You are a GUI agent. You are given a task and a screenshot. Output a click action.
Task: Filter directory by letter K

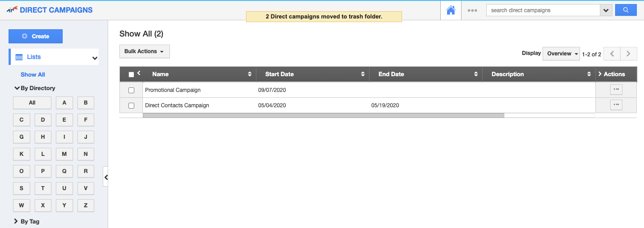pyautogui.click(x=22, y=154)
